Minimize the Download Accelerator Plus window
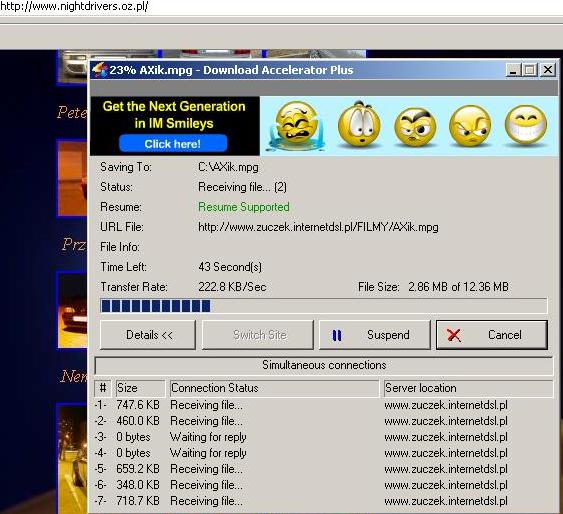Viewport: 563px width, 514px height. pos(513,70)
